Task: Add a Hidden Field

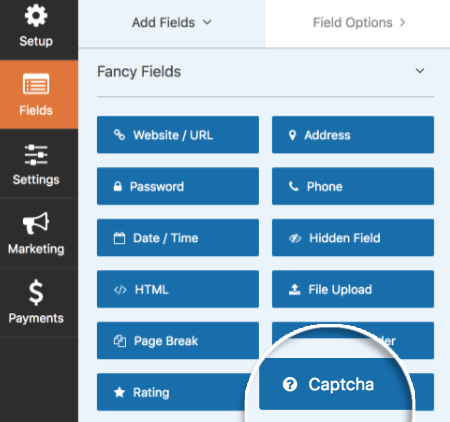Action: 353,238
